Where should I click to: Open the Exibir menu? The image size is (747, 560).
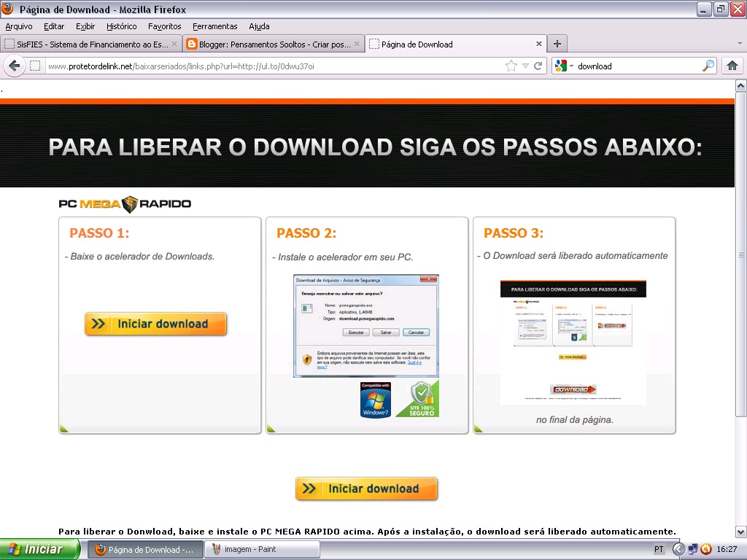click(85, 26)
